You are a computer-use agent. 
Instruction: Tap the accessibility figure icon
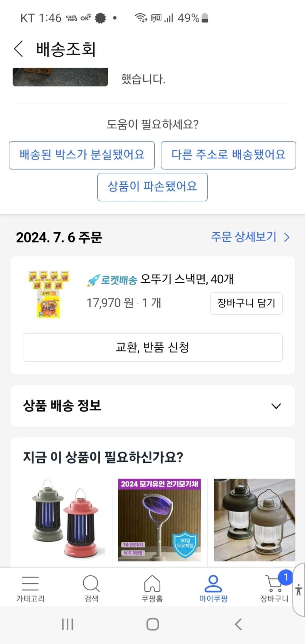pos(299,590)
